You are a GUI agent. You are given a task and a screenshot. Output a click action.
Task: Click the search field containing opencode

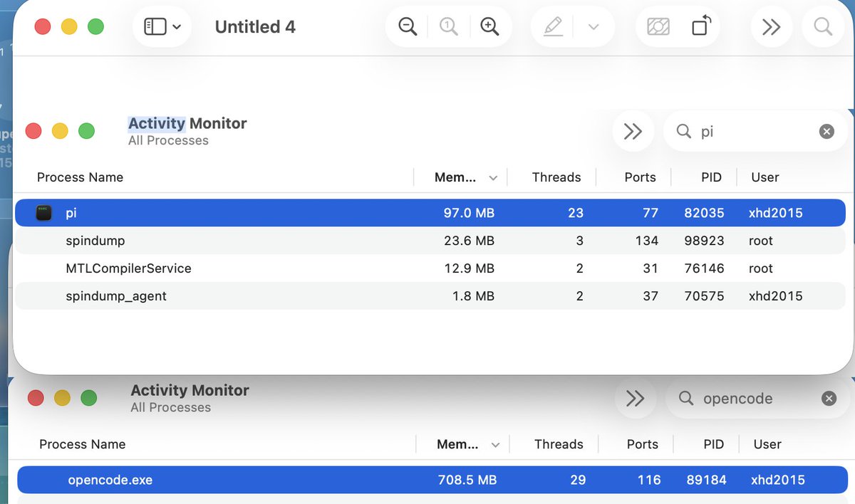click(x=757, y=399)
